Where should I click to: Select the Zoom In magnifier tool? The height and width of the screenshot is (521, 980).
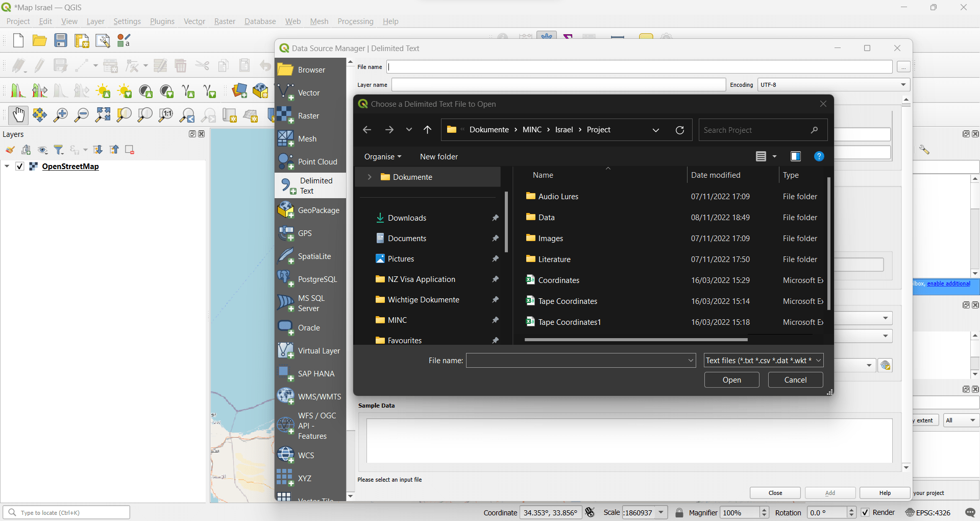60,114
